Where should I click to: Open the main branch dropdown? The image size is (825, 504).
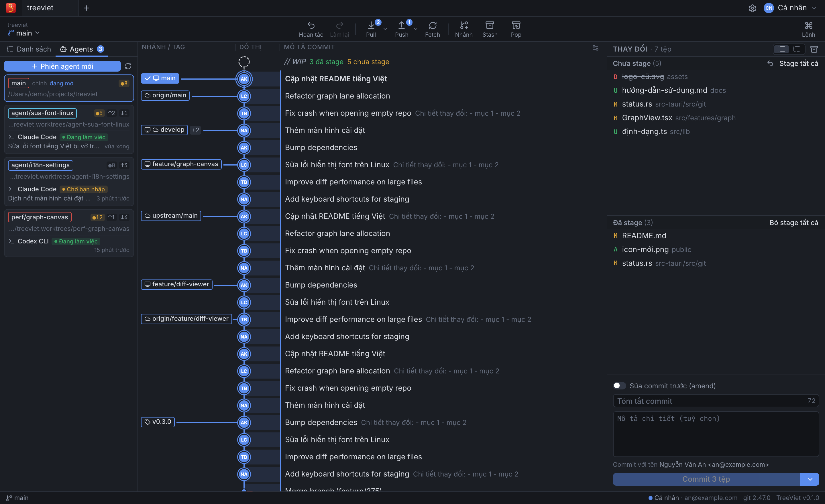23,33
